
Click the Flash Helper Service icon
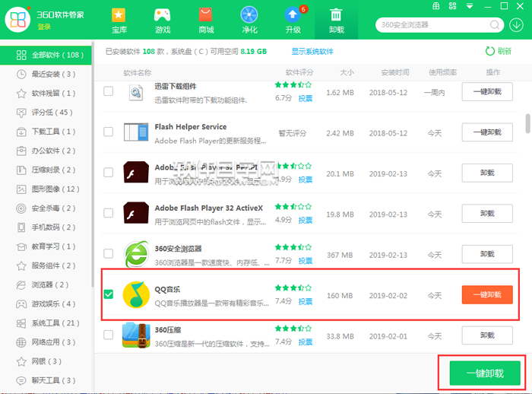point(136,132)
